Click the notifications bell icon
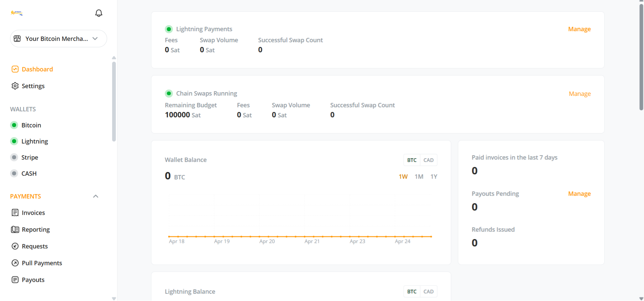 coord(99,13)
